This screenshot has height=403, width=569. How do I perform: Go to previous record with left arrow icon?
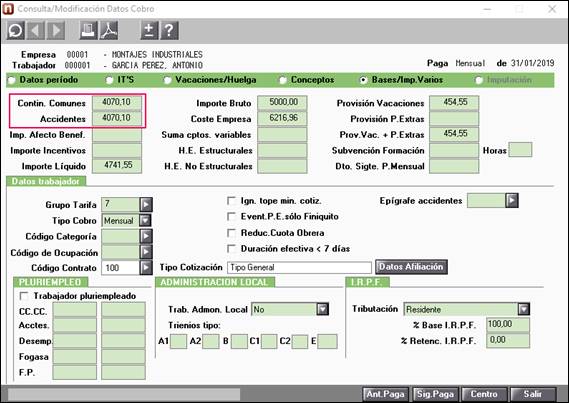tap(36, 30)
